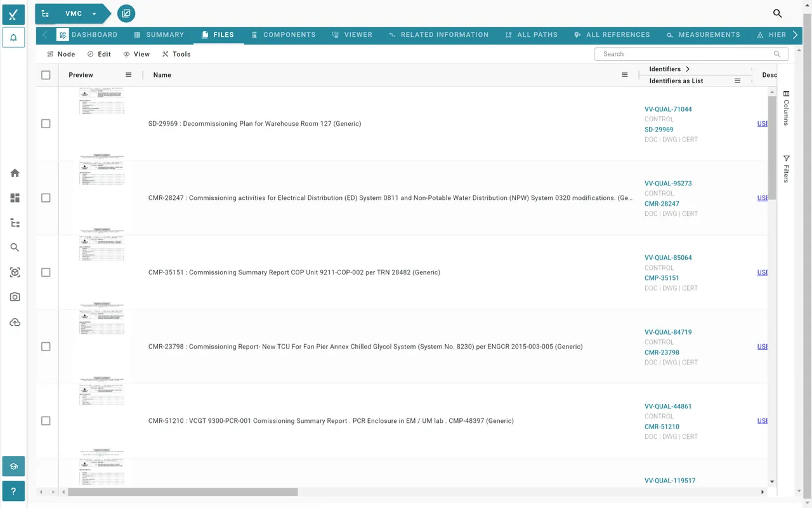Click the 3D object scan icon in sidebar

pyautogui.click(x=15, y=272)
